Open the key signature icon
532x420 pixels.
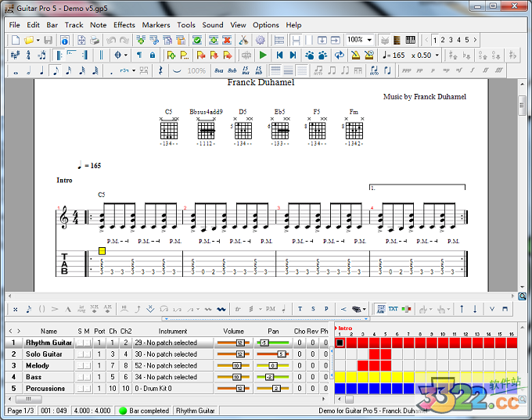pyautogui.click(x=15, y=55)
